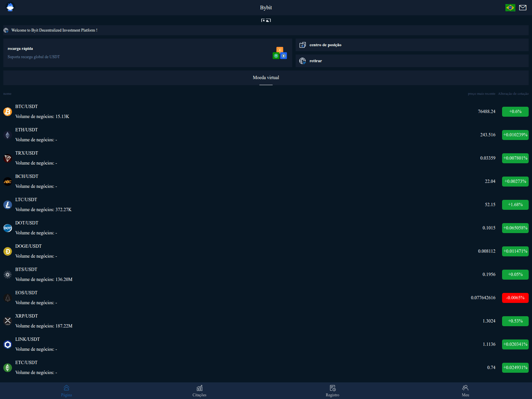Select the BTC/USDT pair name
Image resolution: width=532 pixels, height=399 pixels.
[27, 106]
